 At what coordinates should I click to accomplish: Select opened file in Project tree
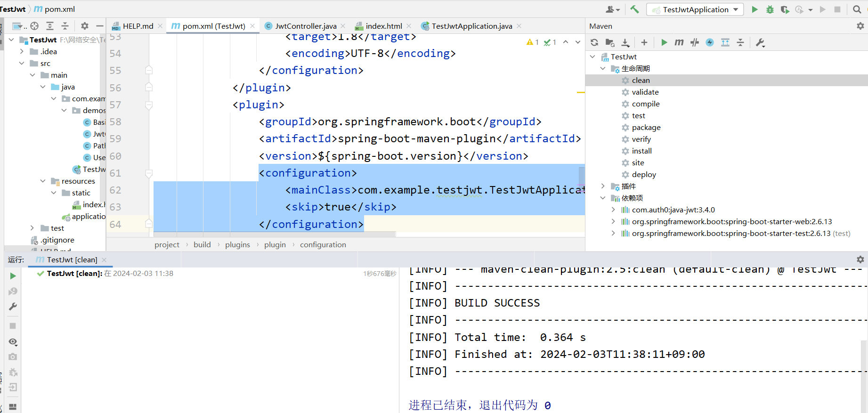coord(34,26)
